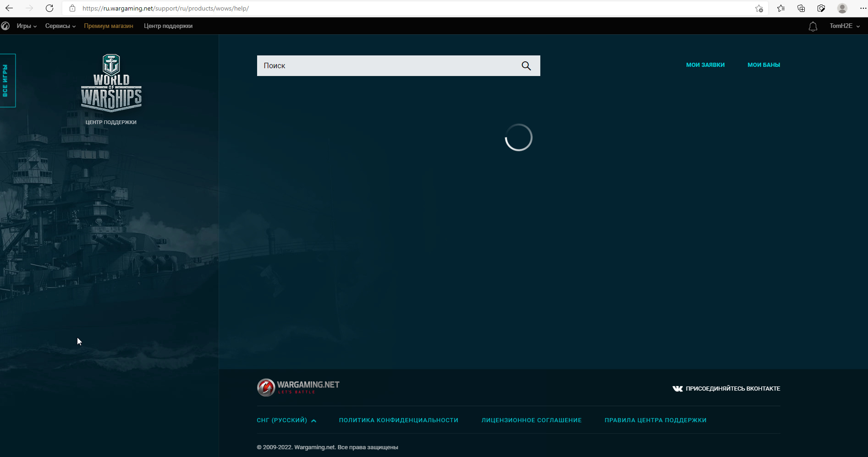This screenshot has width=868, height=457.
Task: Click the World of Warships logo
Action: [111, 83]
